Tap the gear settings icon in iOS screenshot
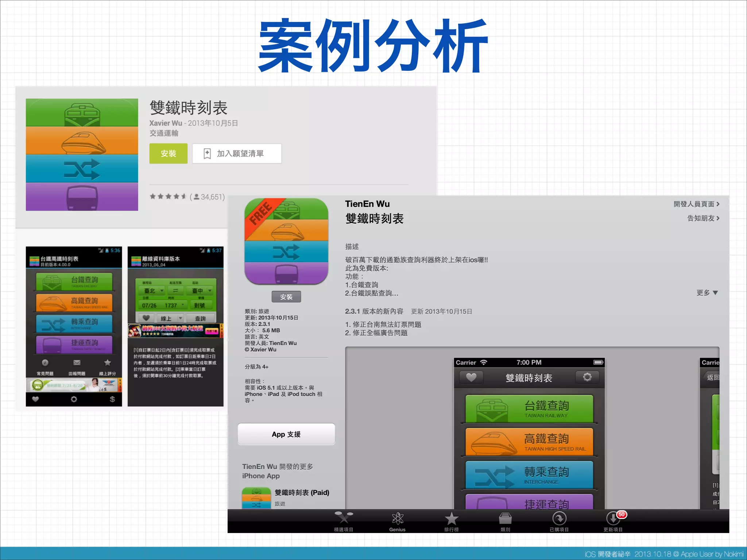The width and height of the screenshot is (747, 560). pos(587,377)
